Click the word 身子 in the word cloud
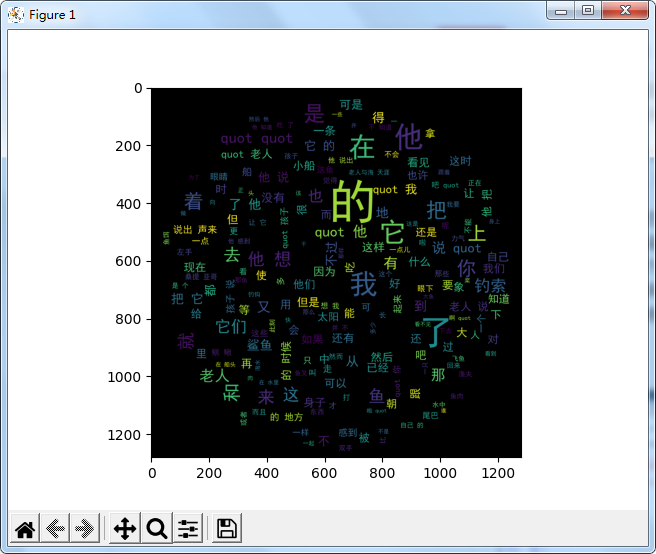 point(315,403)
